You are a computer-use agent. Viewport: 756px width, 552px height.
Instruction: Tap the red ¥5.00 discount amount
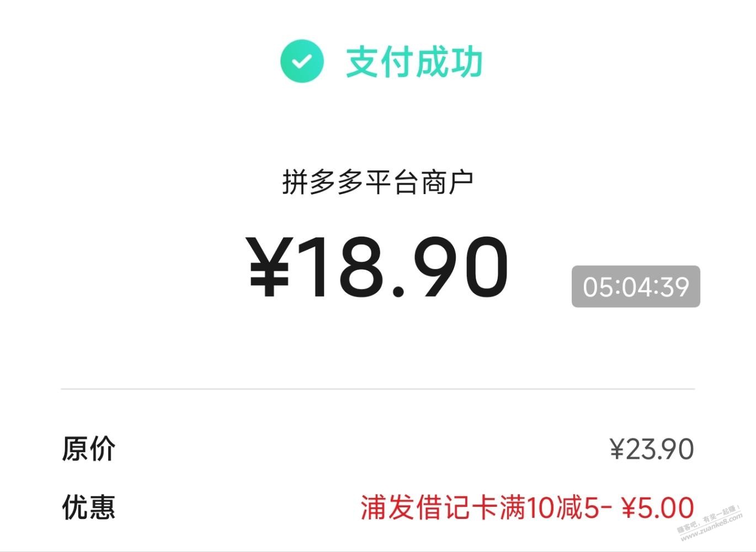coord(658,508)
